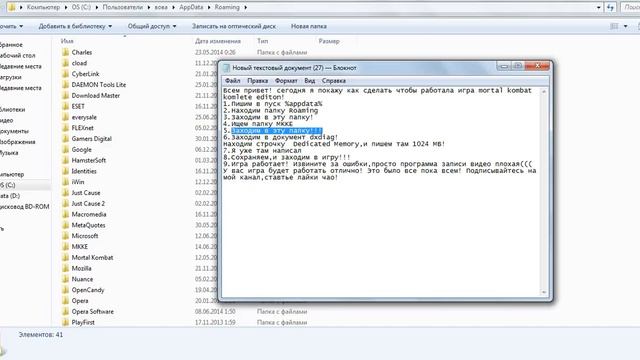The image size is (640, 360).
Task: Click the Новая папка button
Action: (x=309, y=26)
